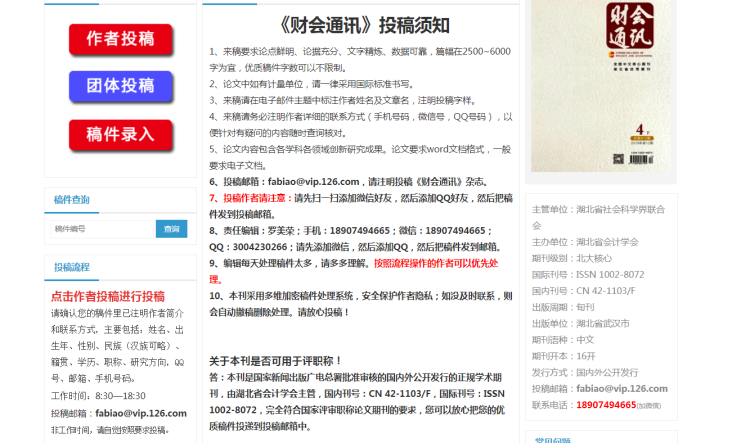The image size is (750, 443).
Task: Click the 出版单位：湖北省武汉市 line
Action: pyautogui.click(x=581, y=323)
